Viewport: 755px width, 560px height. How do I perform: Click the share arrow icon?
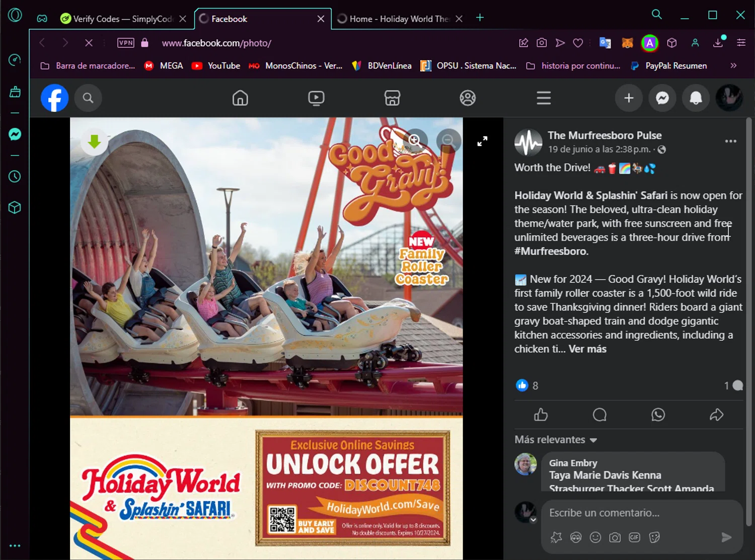[716, 415]
